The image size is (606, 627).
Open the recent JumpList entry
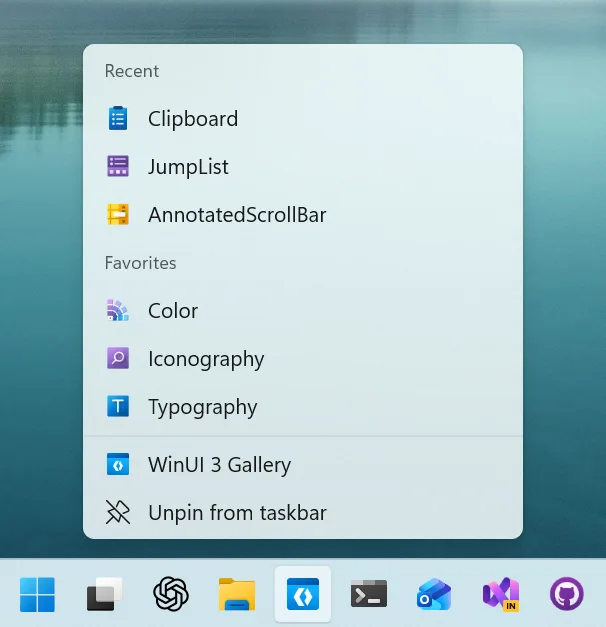coord(188,167)
